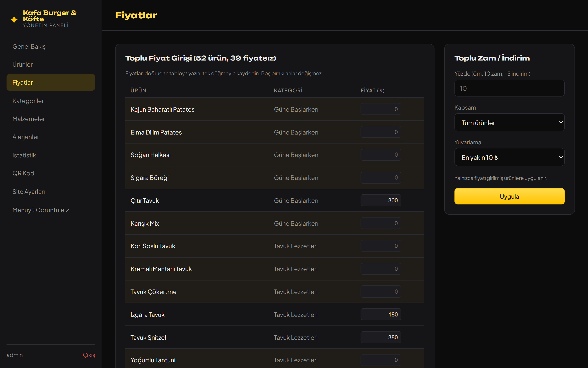Focus the Yüzde percentage input field
The width and height of the screenshot is (588, 368).
pyautogui.click(x=509, y=88)
